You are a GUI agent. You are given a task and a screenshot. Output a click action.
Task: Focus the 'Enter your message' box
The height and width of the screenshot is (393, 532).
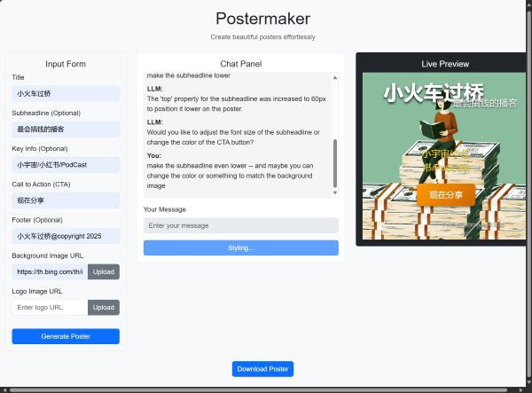click(x=240, y=226)
